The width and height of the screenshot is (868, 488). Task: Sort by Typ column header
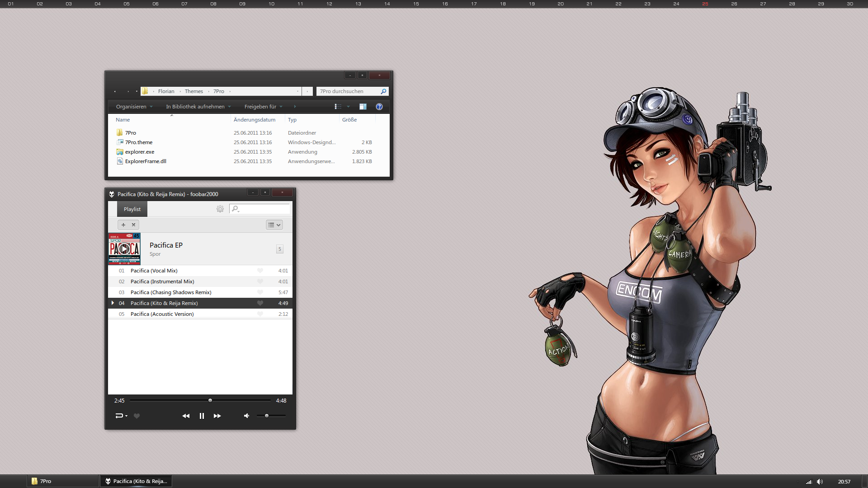click(312, 120)
